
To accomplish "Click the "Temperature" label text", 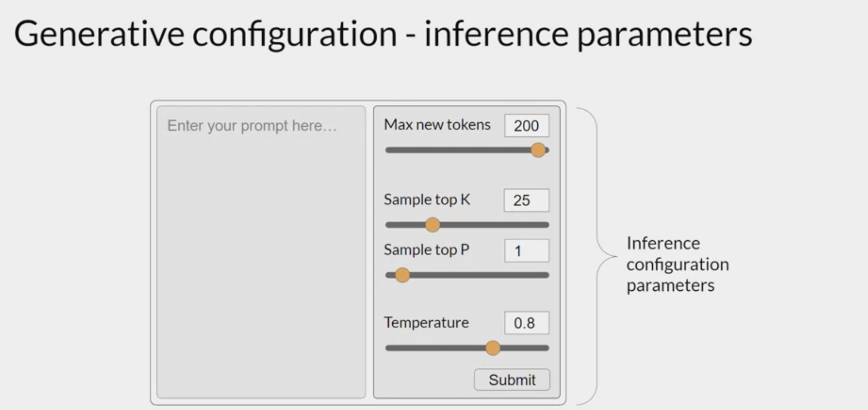I will click(426, 323).
